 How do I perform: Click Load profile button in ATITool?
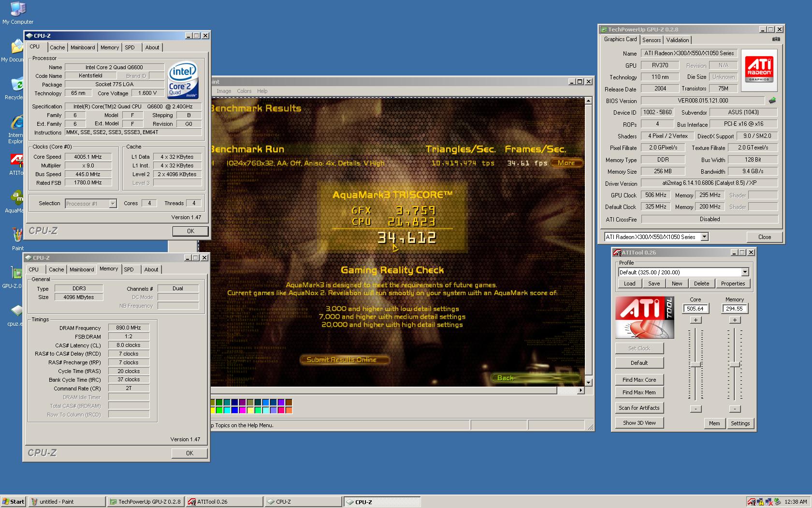tap(629, 284)
